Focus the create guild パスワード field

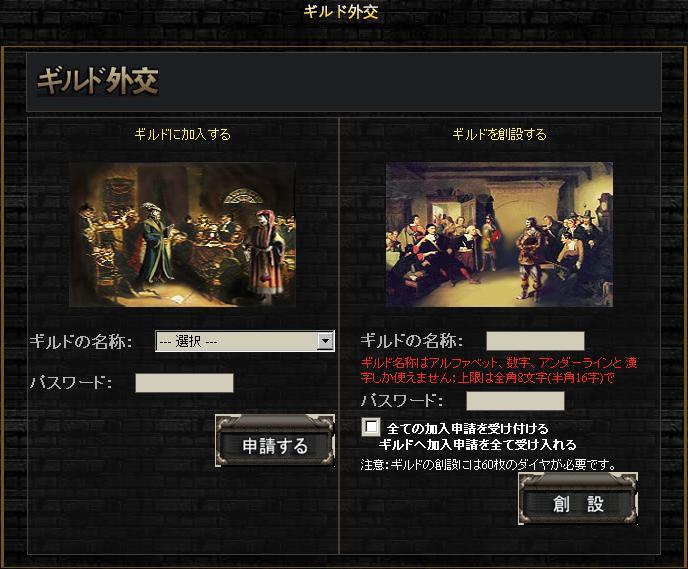click(515, 401)
